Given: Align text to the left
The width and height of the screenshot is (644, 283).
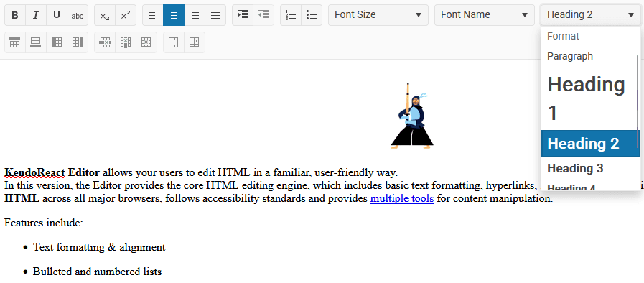Looking at the screenshot, I should click(153, 15).
